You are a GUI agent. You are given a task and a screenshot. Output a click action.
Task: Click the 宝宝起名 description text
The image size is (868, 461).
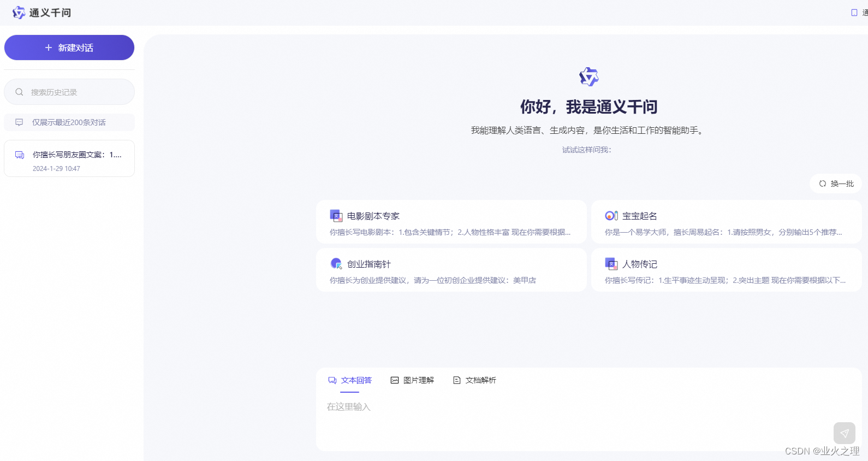(x=723, y=232)
